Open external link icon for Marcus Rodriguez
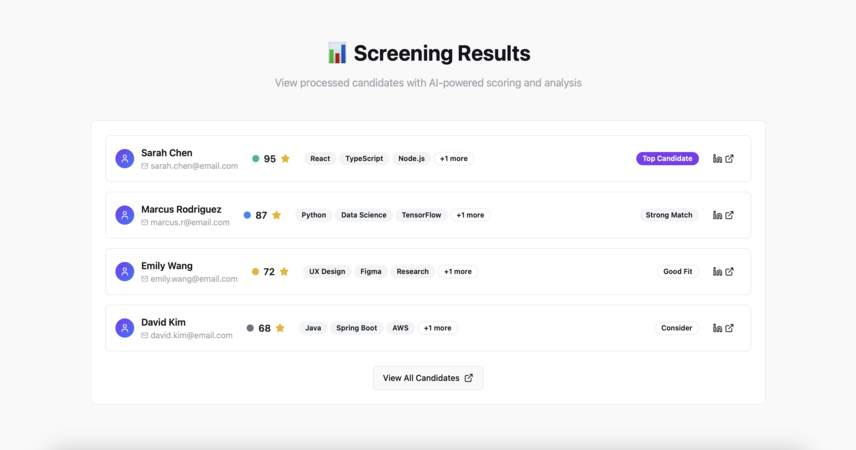856x450 pixels. pos(729,215)
